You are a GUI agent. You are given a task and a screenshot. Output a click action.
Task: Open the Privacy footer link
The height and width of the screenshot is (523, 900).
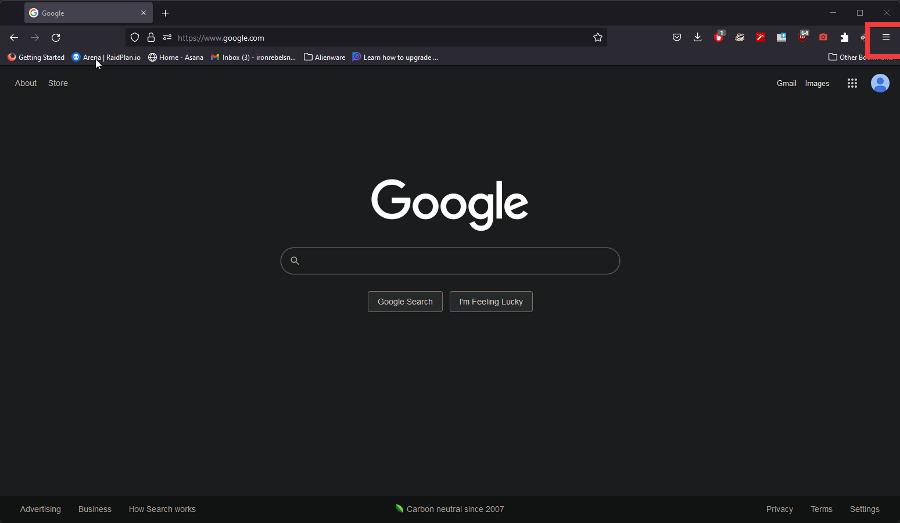[x=779, y=509]
